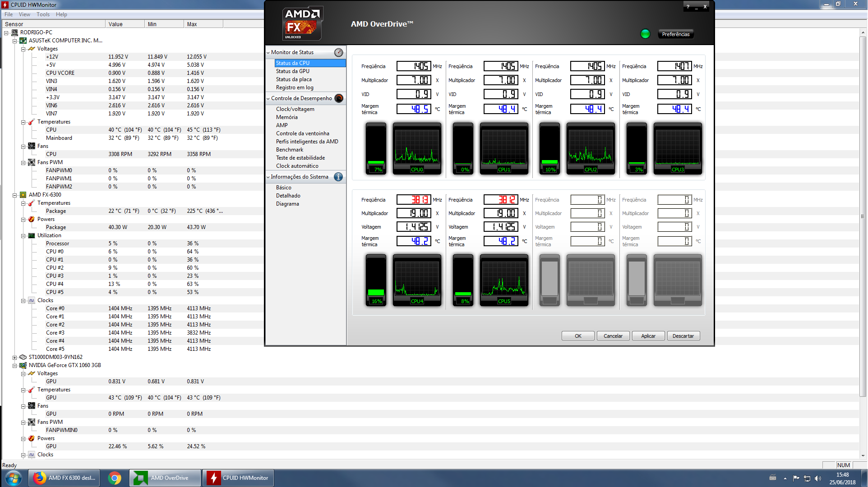Open Preferências in OverDrive
Viewport: 868px width, 487px height.
coord(675,34)
